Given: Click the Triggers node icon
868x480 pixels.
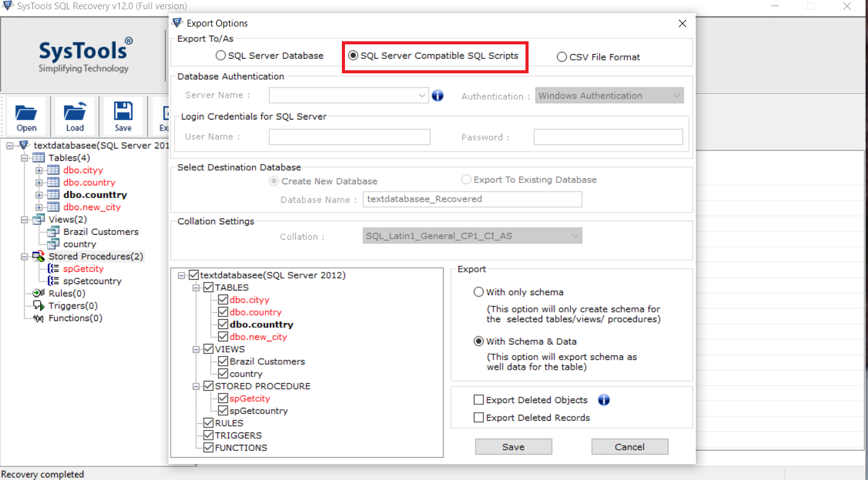Looking at the screenshot, I should (39, 306).
